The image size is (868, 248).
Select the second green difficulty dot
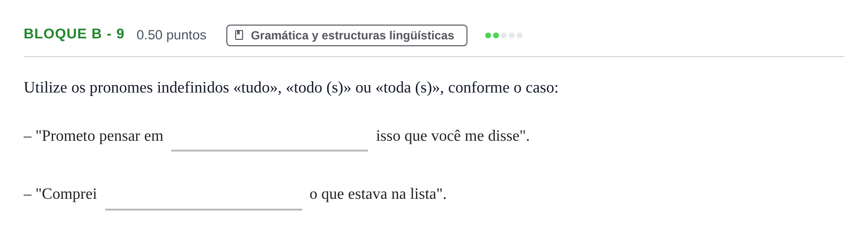tap(496, 35)
